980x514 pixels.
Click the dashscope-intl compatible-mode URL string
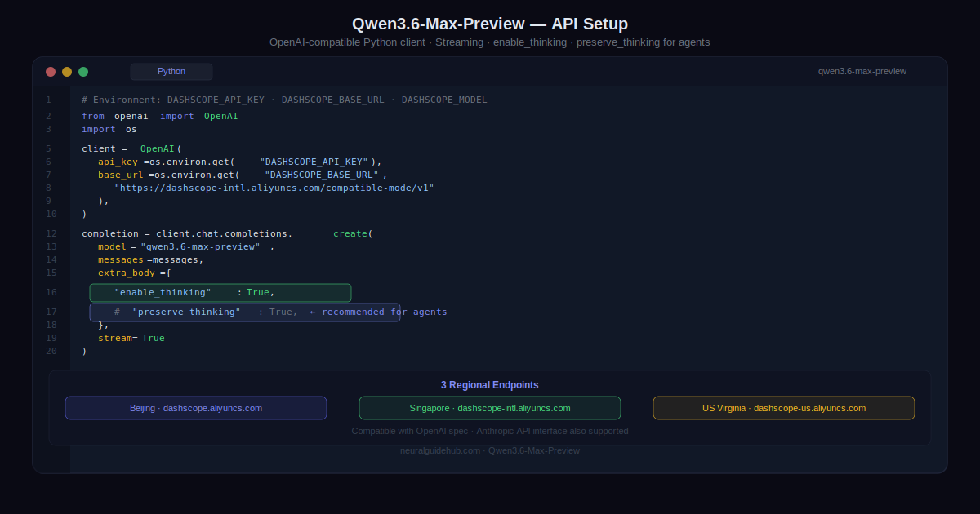[x=274, y=188]
